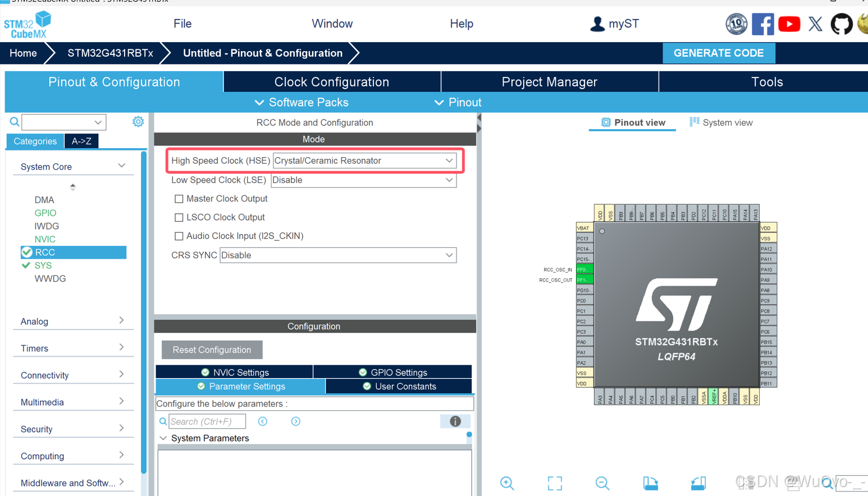The width and height of the screenshot is (868, 496).
Task: Zoom in on the pinout view
Action: click(507, 483)
